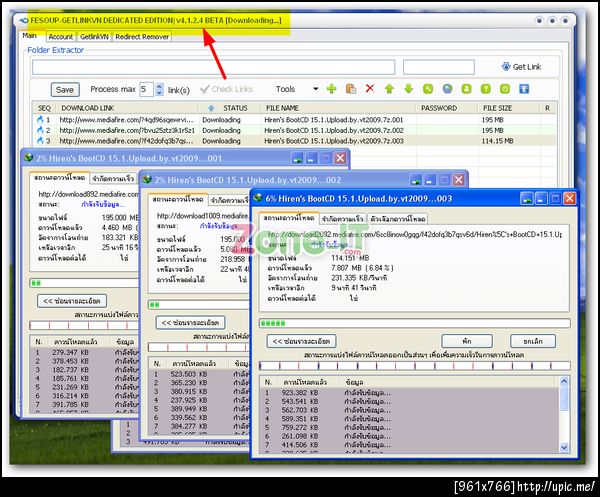Click the IDM globe icon in ...002 title bar
600x497 pixels.
tap(147, 179)
